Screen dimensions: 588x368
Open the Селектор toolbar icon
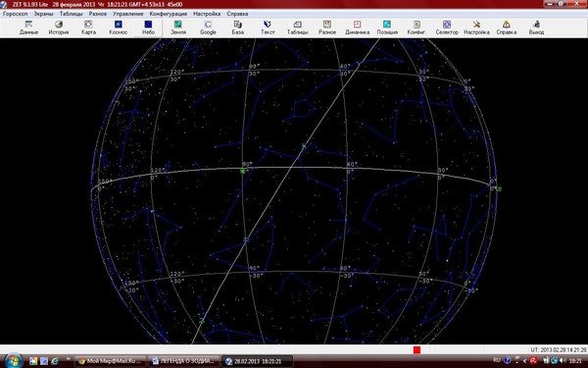point(447,27)
